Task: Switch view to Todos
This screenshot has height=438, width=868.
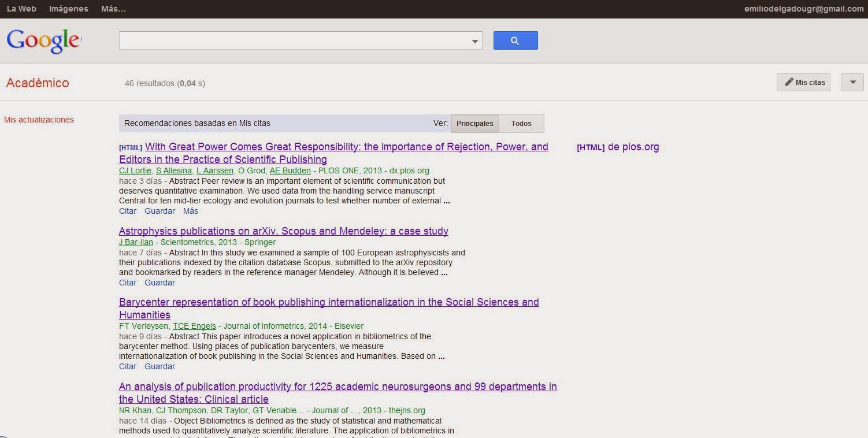Action: pyautogui.click(x=521, y=124)
